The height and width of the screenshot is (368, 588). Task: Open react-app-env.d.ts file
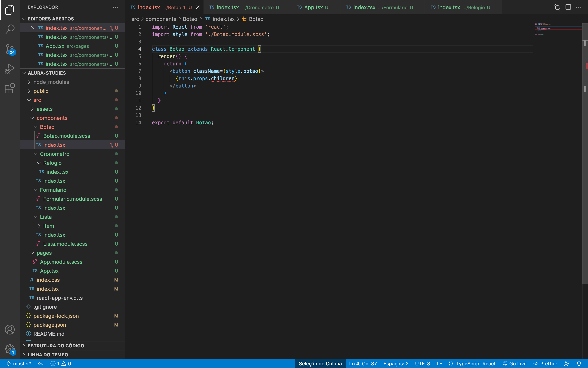click(72, 298)
